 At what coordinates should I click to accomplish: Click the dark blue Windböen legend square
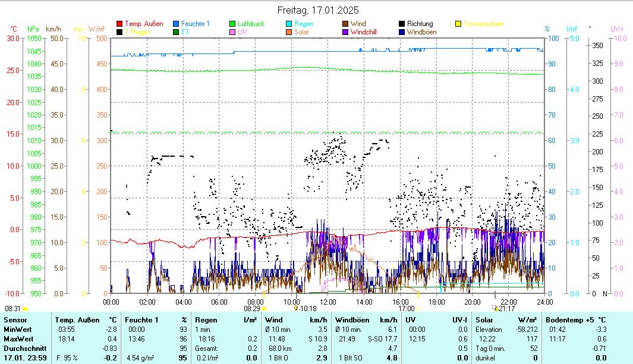tap(402, 32)
